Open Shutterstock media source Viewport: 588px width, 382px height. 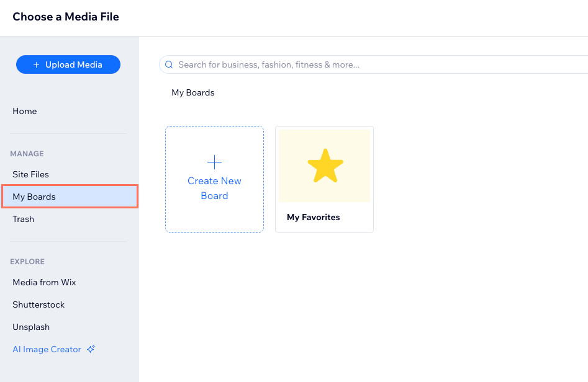click(38, 305)
